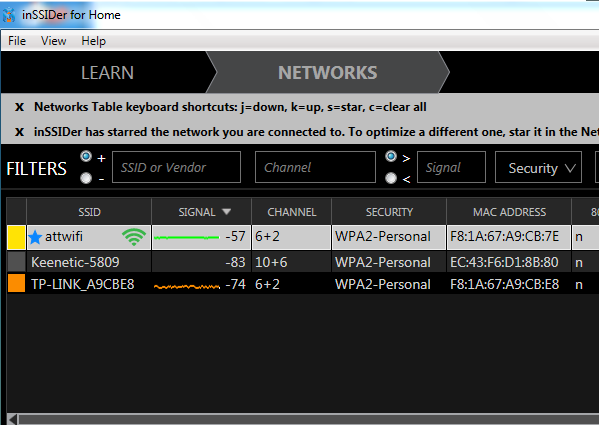Select the minus SSID filter radio button
This screenshot has width=599, height=425.
tap(86, 178)
